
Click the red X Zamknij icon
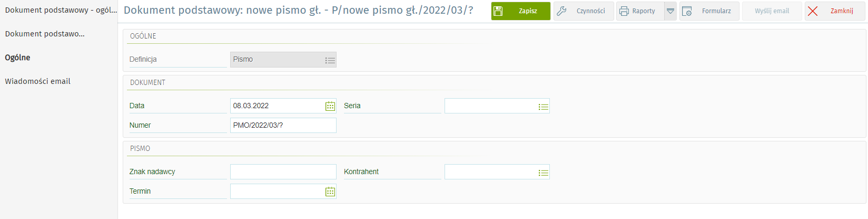[813, 11]
